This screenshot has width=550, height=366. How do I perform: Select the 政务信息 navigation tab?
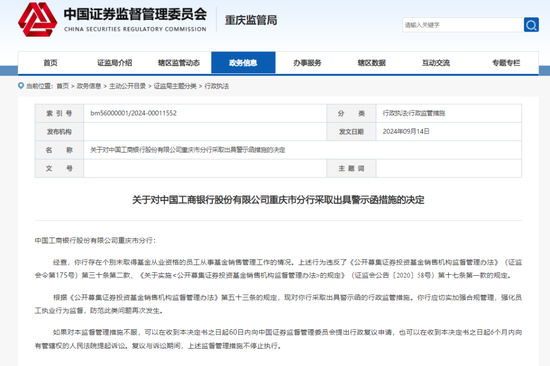243,63
